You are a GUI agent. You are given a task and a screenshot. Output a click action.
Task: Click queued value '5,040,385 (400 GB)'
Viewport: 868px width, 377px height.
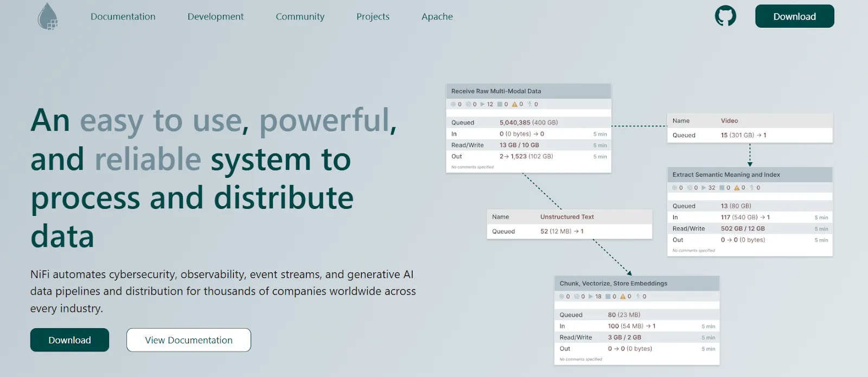pos(528,123)
